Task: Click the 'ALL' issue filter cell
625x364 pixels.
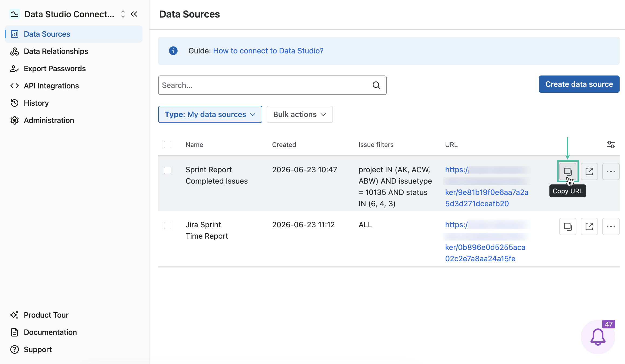Action: 365,225
